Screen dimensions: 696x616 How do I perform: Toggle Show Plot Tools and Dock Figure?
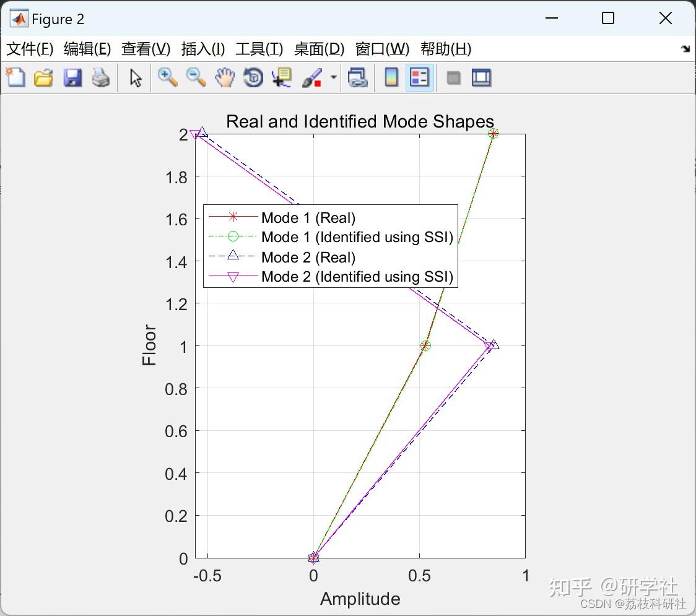click(481, 77)
